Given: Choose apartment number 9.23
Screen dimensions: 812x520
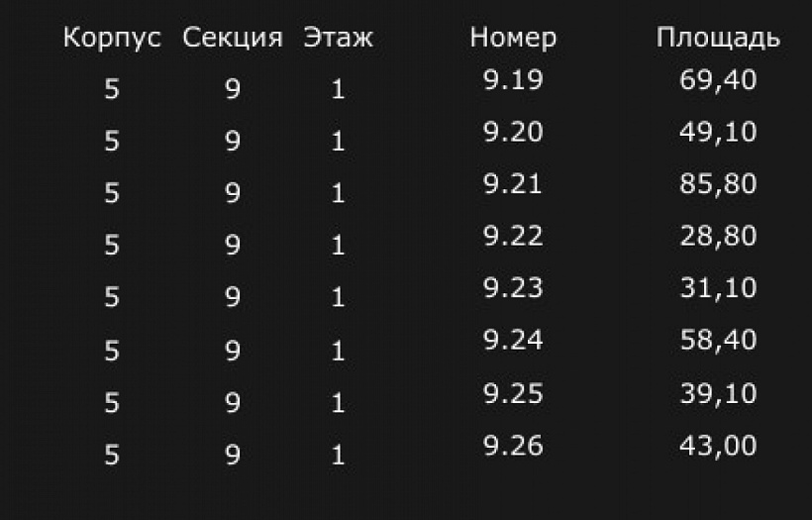Looking at the screenshot, I should (x=513, y=288).
